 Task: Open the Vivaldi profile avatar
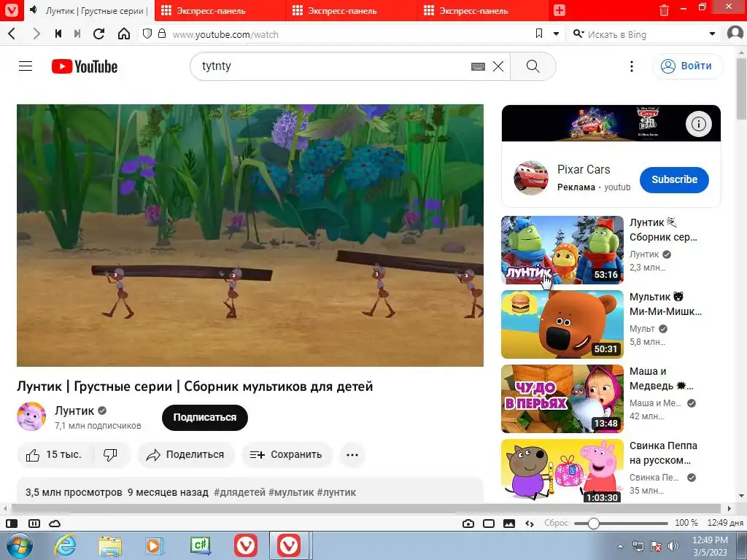pyautogui.click(x=735, y=34)
